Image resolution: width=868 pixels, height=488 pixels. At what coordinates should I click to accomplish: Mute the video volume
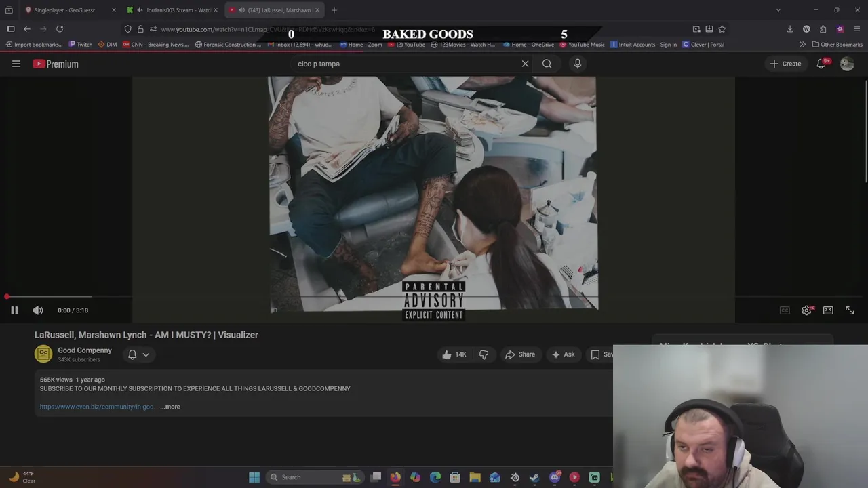coord(38,310)
